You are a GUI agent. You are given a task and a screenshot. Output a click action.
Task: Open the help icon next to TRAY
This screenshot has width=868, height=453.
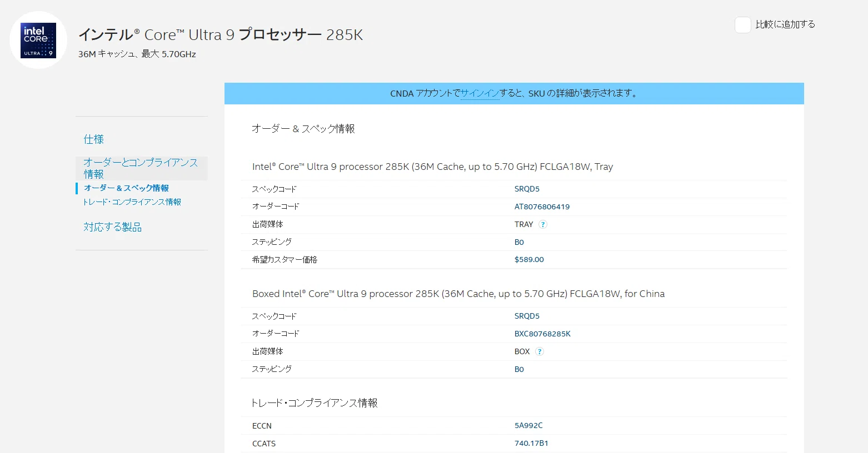(543, 224)
